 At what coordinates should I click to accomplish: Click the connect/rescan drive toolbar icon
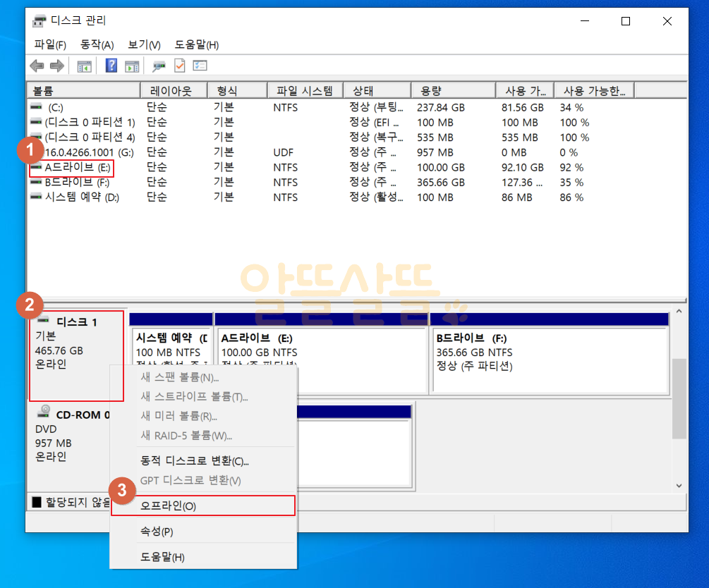click(x=159, y=66)
